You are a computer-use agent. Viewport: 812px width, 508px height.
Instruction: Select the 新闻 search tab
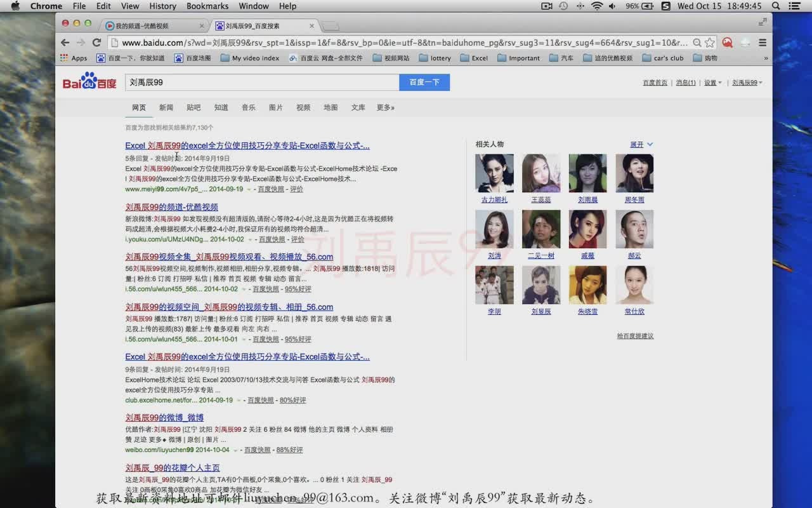(166, 107)
